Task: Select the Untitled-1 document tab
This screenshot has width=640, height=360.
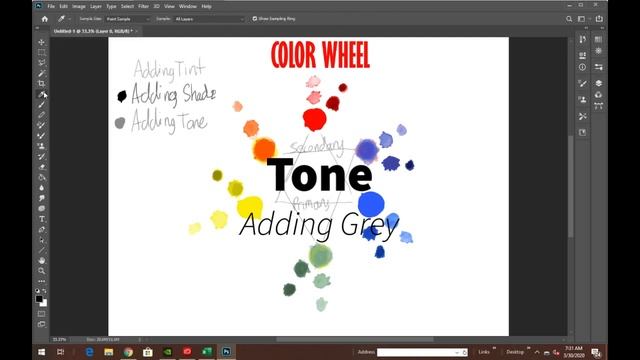Action: click(93, 31)
